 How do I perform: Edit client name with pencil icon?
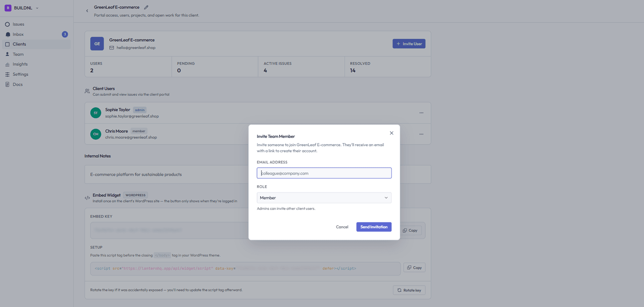tap(146, 7)
